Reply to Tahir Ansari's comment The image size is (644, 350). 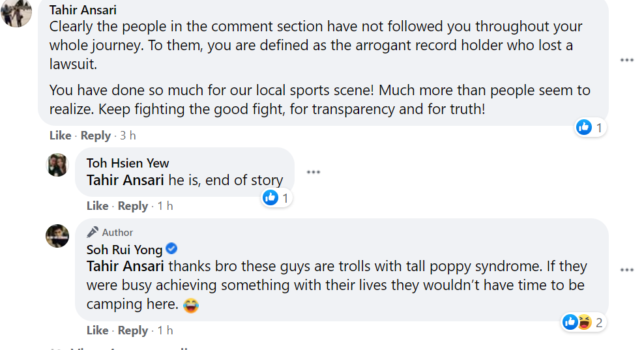click(x=96, y=136)
